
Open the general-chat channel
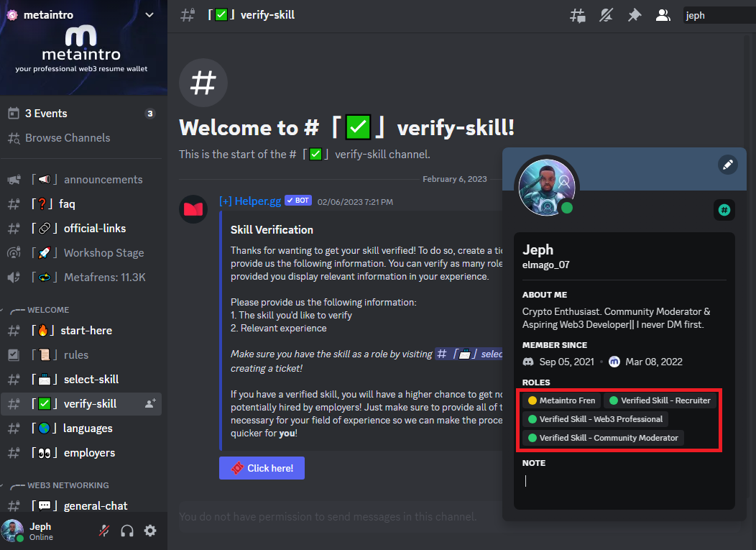[81, 505]
